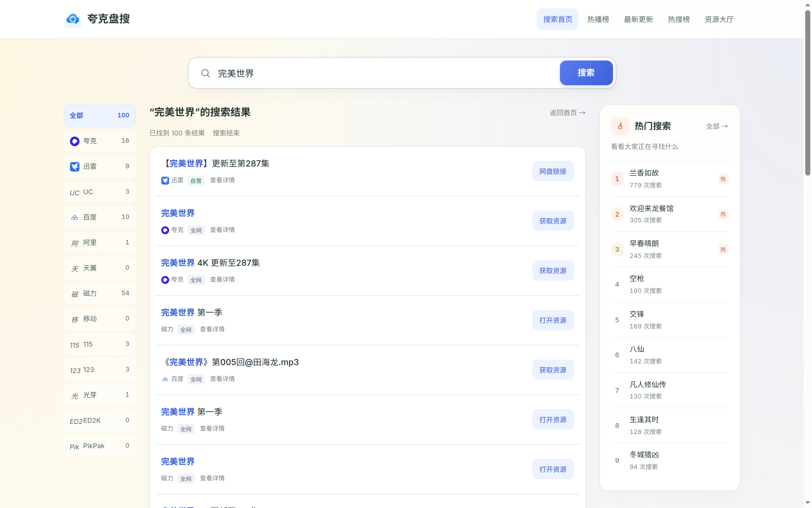This screenshot has width=812, height=508.
Task: Open the 资源大厅 tab
Action: [719, 19]
